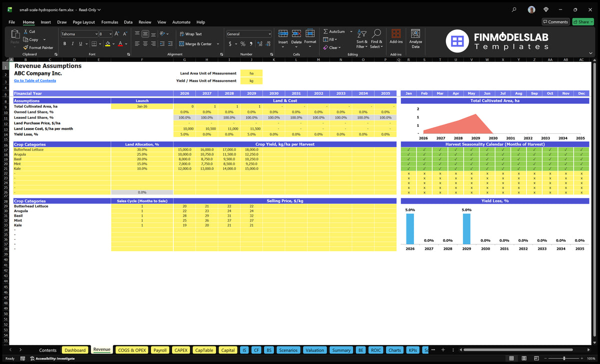This screenshot has height=364, width=600.
Task: Open the Comments pane button
Action: coord(555,22)
